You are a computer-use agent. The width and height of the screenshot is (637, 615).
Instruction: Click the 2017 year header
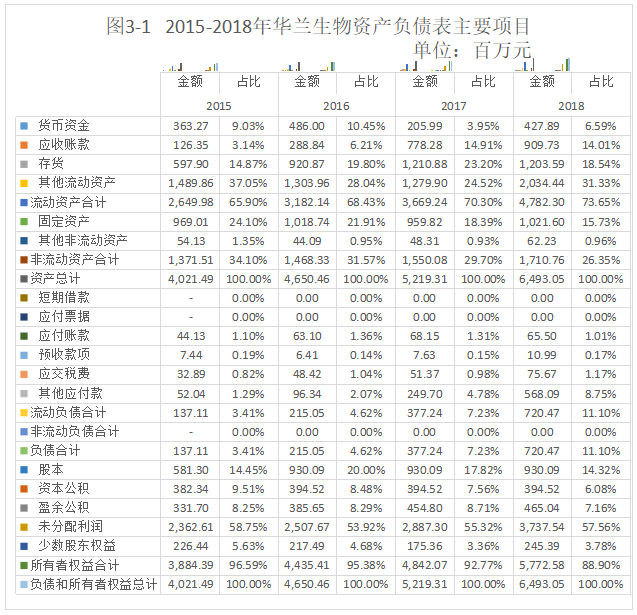click(x=454, y=106)
